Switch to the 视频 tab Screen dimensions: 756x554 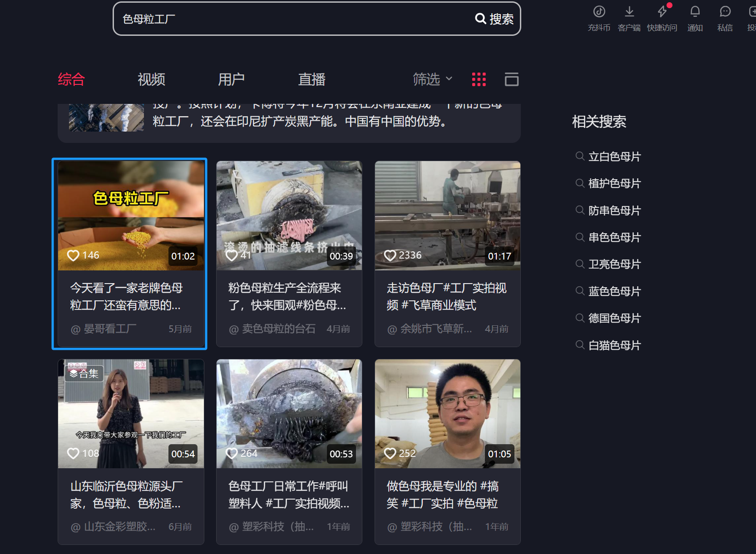(x=151, y=79)
